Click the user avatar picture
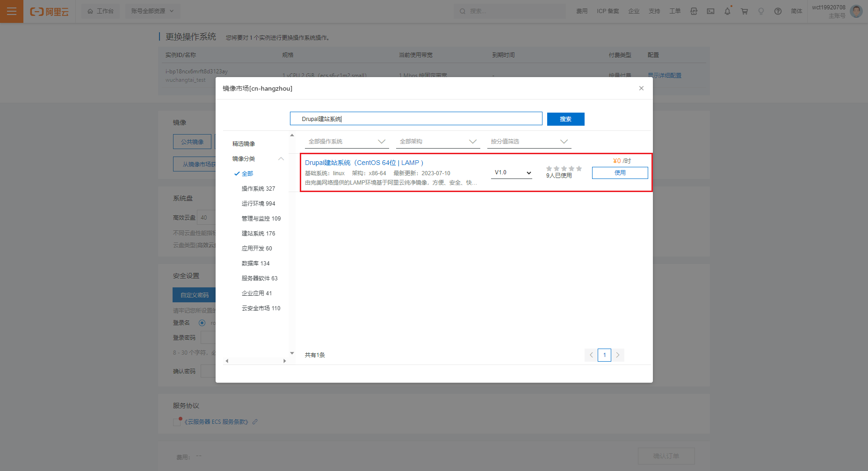This screenshot has width=868, height=471. [856, 11]
